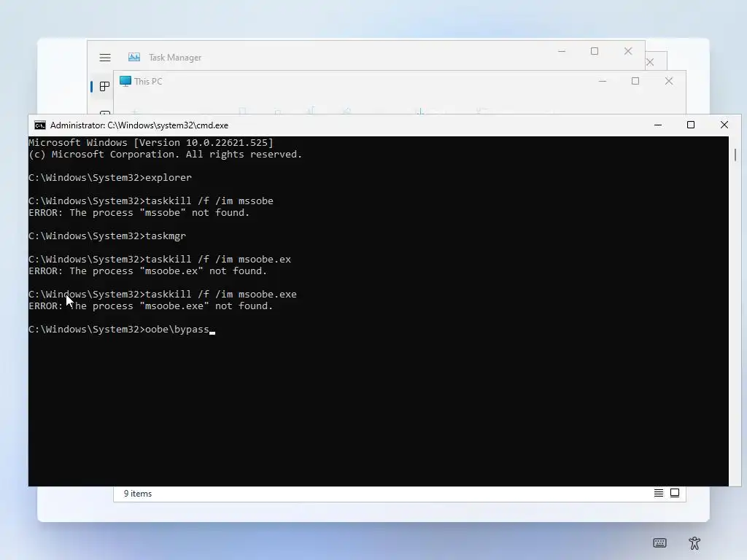Click the 'taskkill /f /im msoobe.exe' command
This screenshot has width=747, height=560.
163,295
